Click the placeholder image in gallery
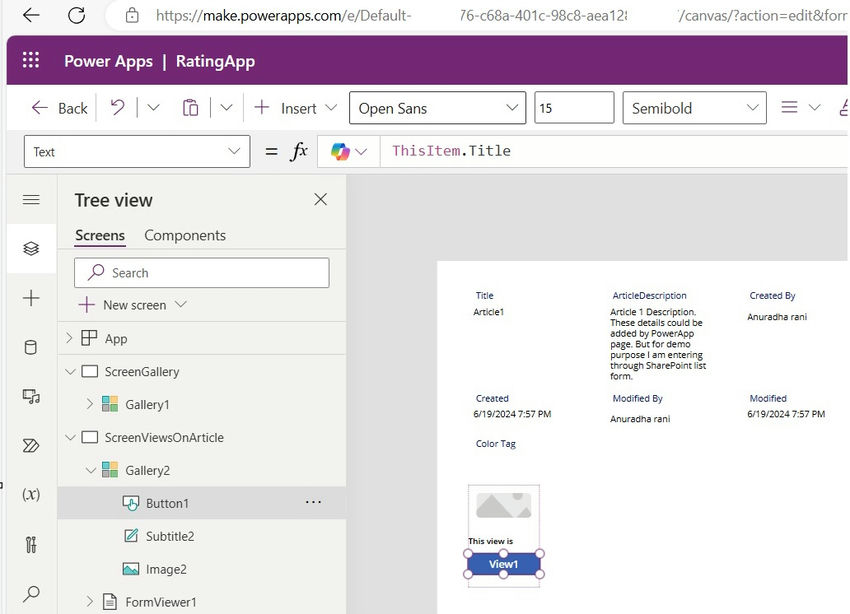The width and height of the screenshot is (850, 614). click(504, 506)
